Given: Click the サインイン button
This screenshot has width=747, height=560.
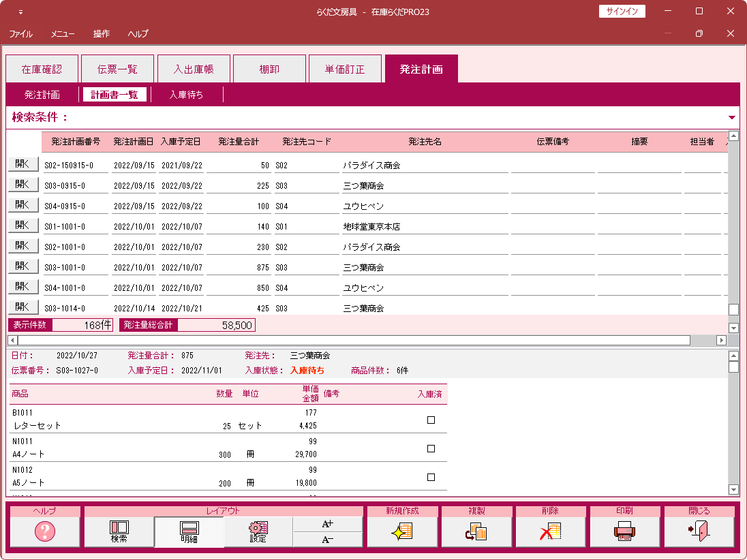Looking at the screenshot, I should tap(622, 12).
